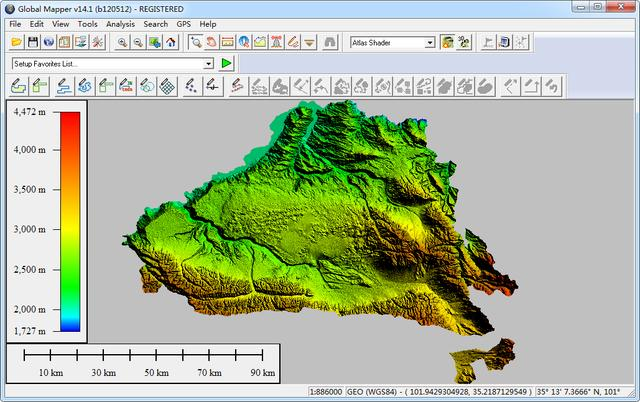Click the Save workspace floppy icon
640x402 pixels.
[33, 43]
